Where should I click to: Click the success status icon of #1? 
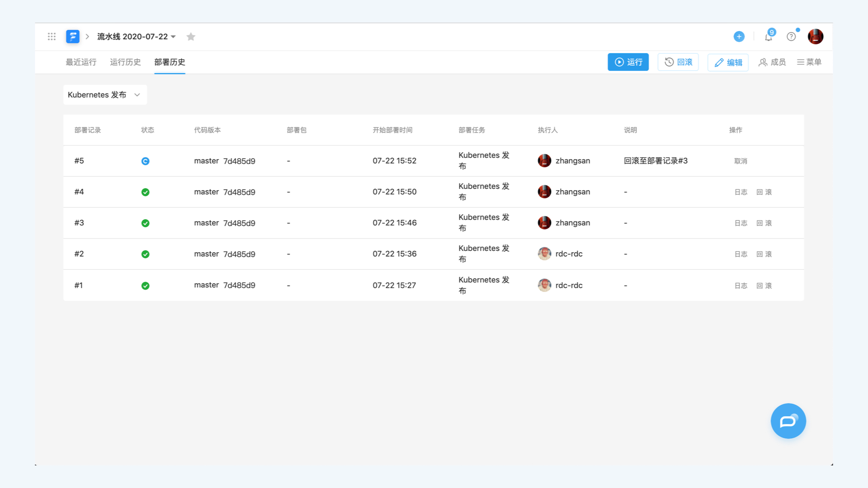tap(145, 286)
